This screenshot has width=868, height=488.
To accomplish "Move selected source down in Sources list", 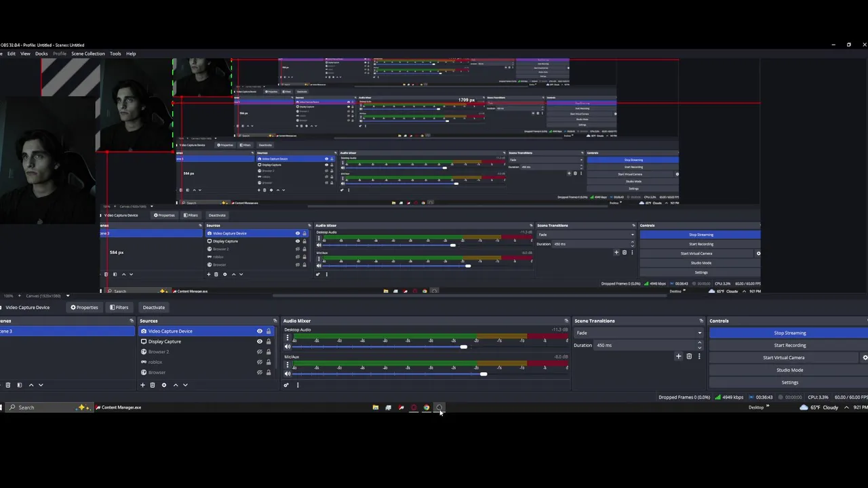I will click(185, 385).
